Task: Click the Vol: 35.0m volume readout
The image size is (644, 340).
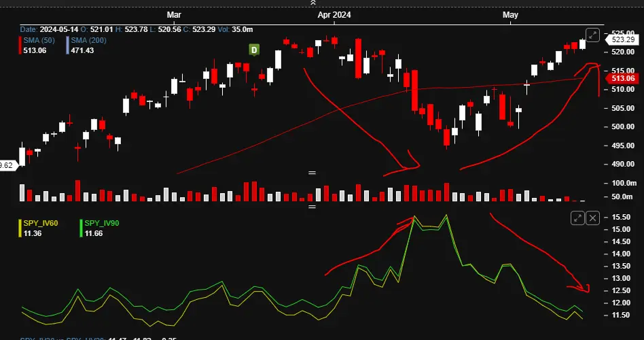Action: pyautogui.click(x=235, y=30)
